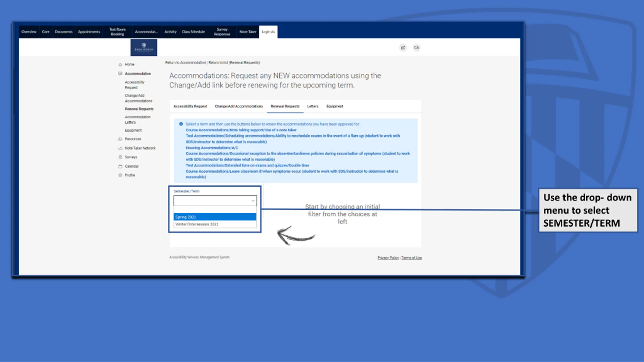Select the blank dropdown option
The image size is (644, 362).
215,210
